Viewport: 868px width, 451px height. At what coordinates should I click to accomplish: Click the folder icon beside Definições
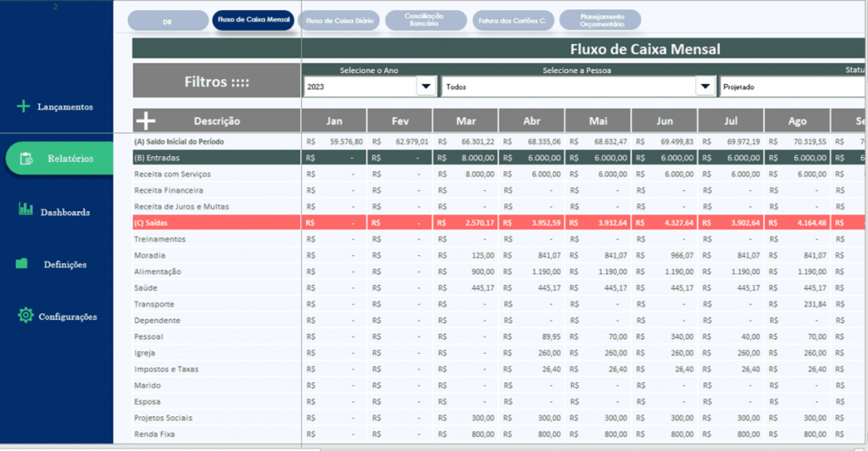tap(21, 264)
